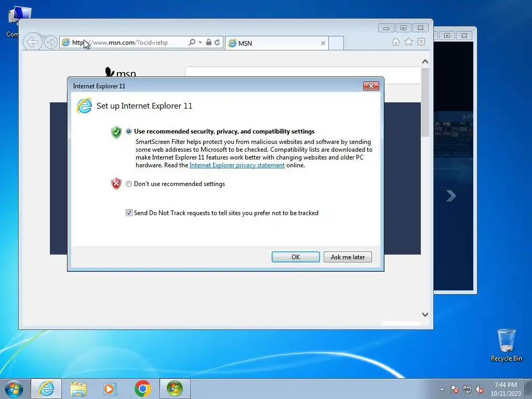The width and height of the screenshot is (532, 399).
Task: Confirm the setup dialog with OK
Action: pos(296,257)
